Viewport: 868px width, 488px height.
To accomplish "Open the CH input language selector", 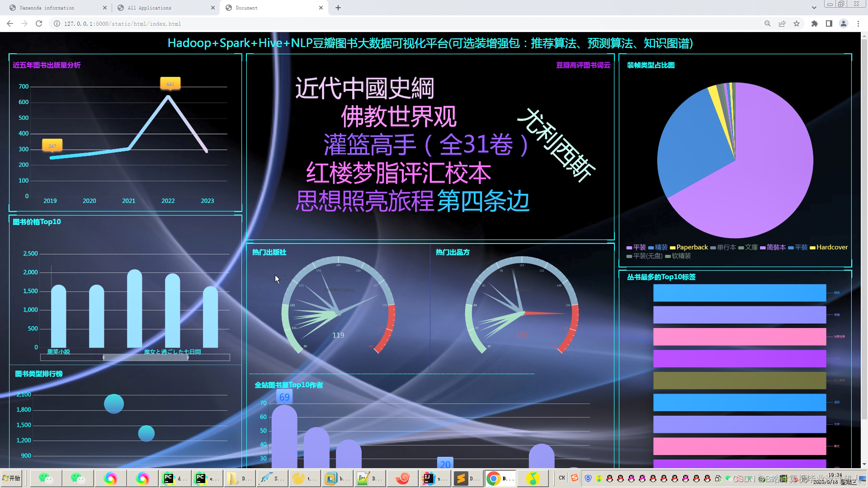I will 561,478.
